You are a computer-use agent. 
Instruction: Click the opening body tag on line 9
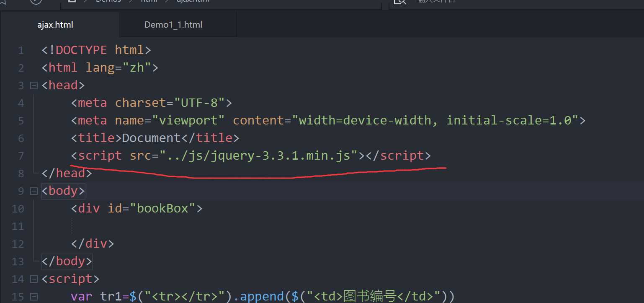(x=63, y=191)
